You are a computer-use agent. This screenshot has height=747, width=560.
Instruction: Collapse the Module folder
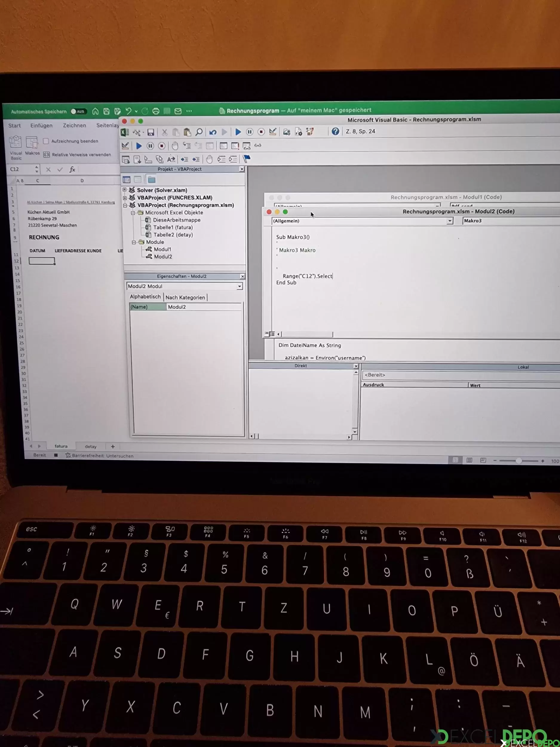click(x=134, y=242)
